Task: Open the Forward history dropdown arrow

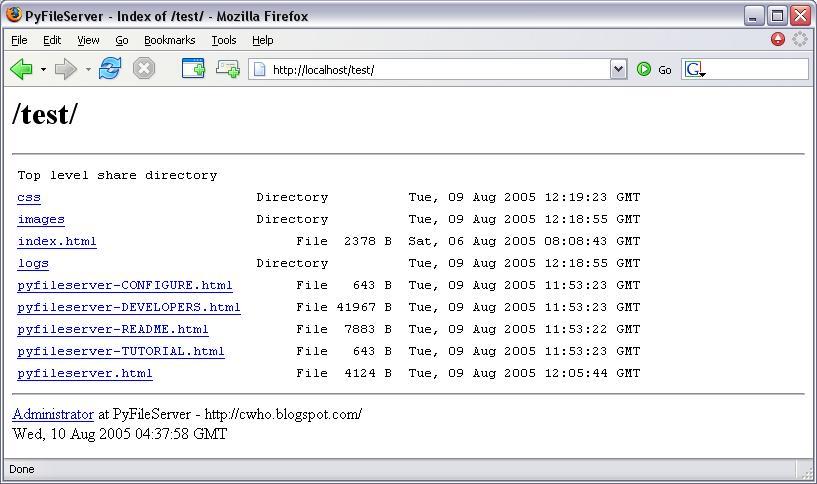Action: (x=88, y=69)
